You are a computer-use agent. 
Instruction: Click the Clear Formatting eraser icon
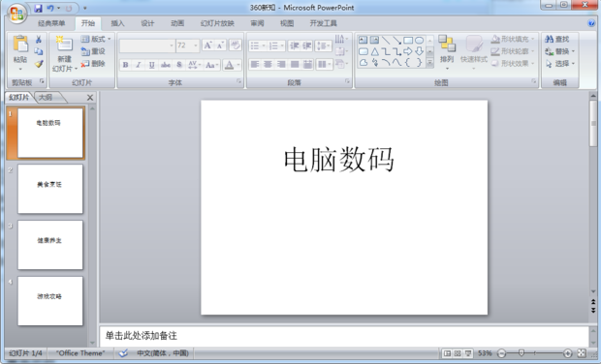pyautogui.click(x=236, y=45)
